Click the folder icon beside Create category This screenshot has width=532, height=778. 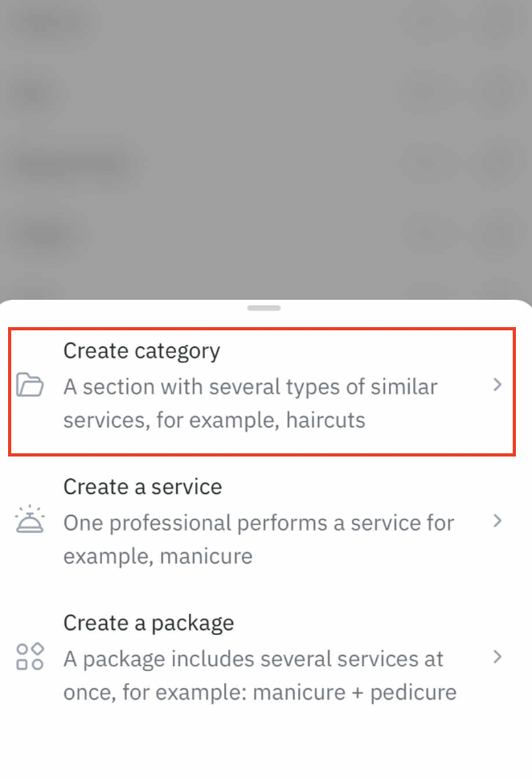pos(30,386)
